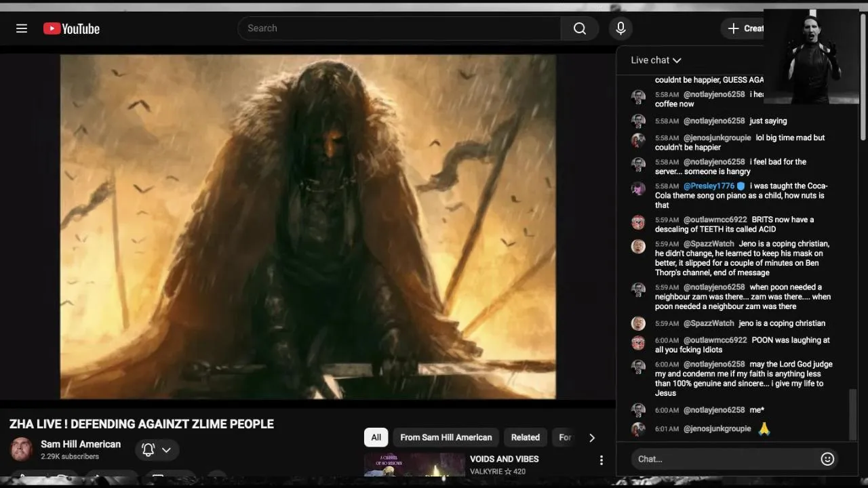Open @jenosjunkgroupie avatar beside prayer emoji
The height and width of the screenshot is (488, 868).
coord(638,429)
